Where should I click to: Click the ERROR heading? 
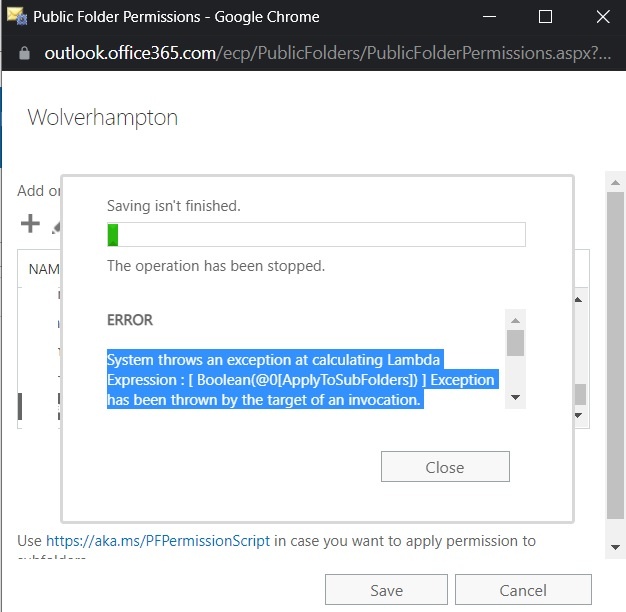click(130, 320)
